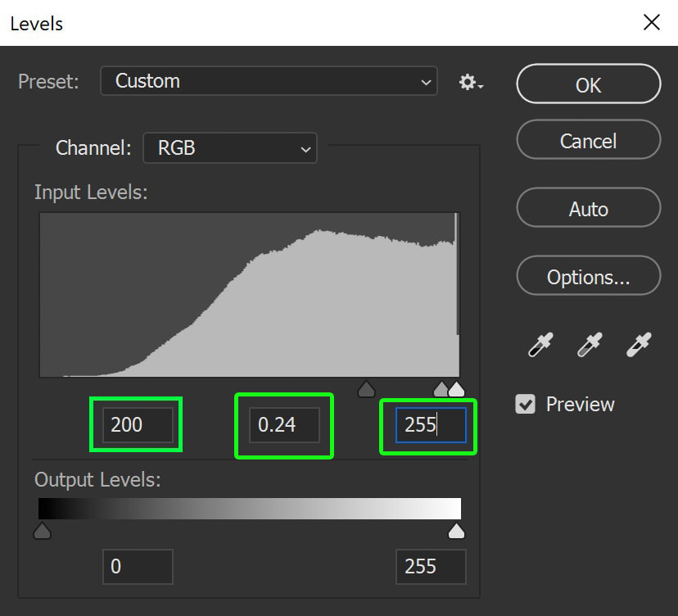Click the Auto button
Image resolution: width=678 pixels, height=616 pixels.
coord(589,207)
